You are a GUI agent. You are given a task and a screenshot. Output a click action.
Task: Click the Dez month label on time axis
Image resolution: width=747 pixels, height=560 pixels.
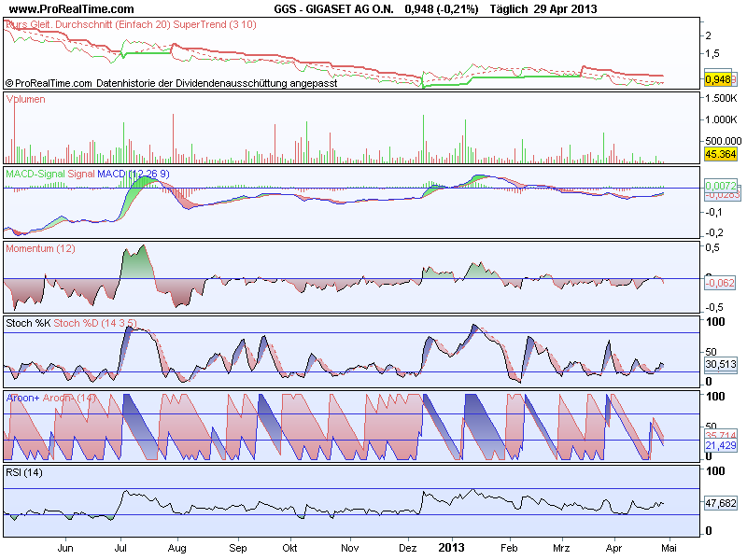click(407, 548)
